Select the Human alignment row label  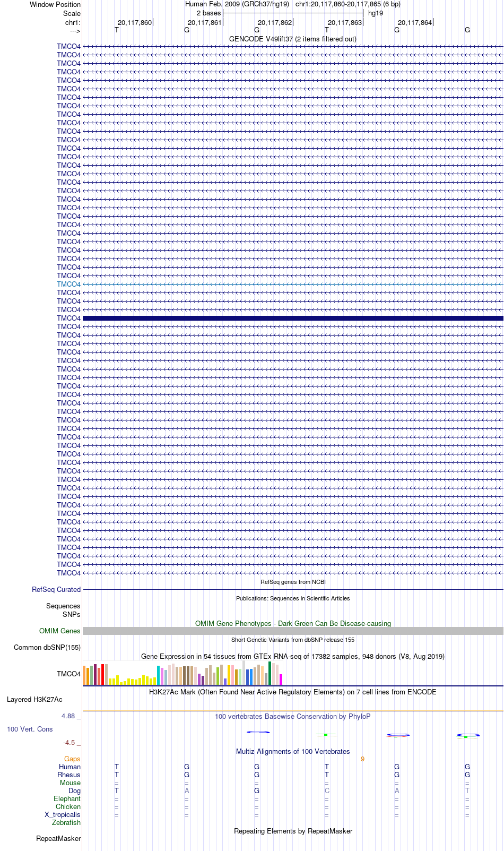pyautogui.click(x=70, y=767)
